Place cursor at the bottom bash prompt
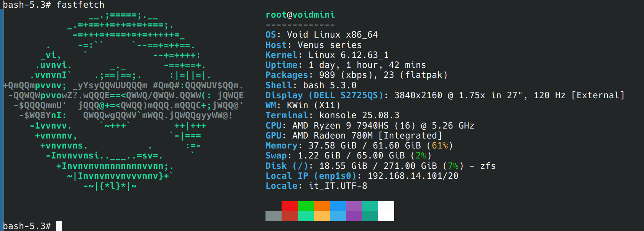Image resolution: width=644 pixels, height=231 pixels. pos(59,226)
